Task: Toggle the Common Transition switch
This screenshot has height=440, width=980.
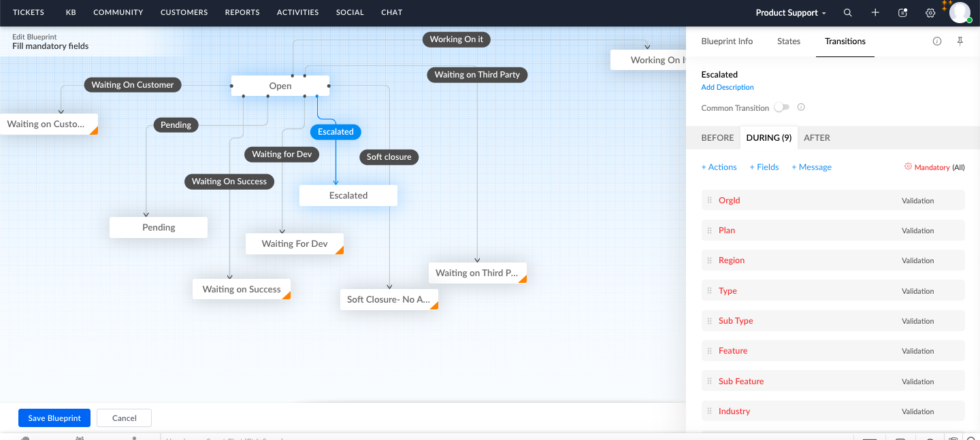Action: [782, 107]
